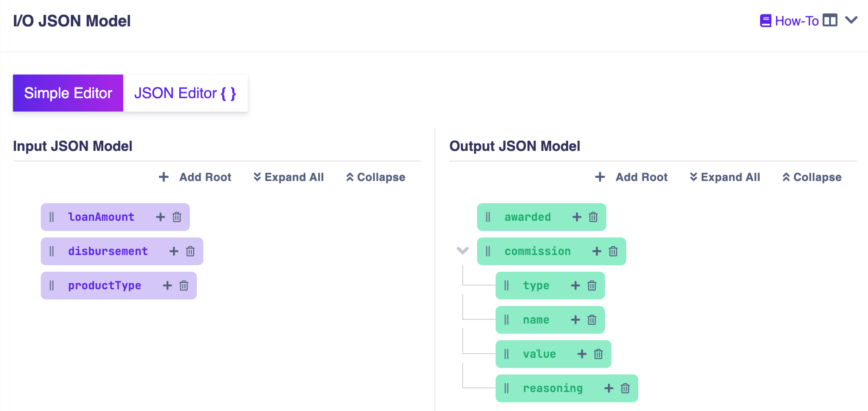Select the name field label
This screenshot has width=868, height=411.
click(x=536, y=320)
